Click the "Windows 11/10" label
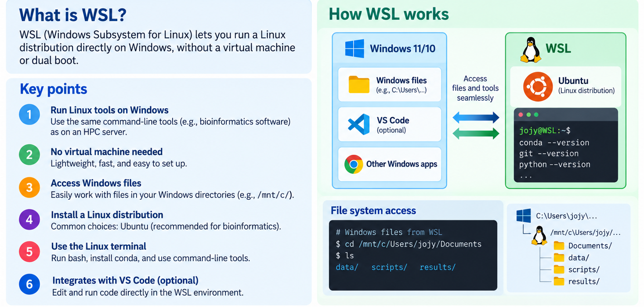 pos(403,48)
